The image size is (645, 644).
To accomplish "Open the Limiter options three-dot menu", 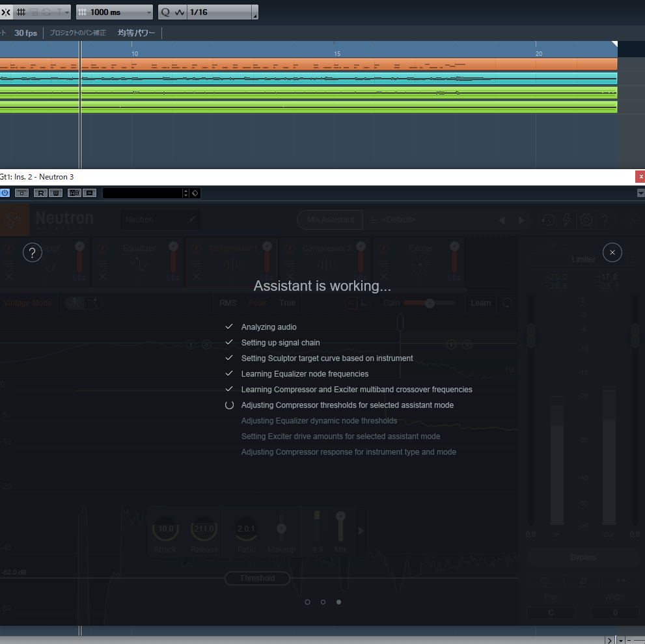I will pyautogui.click(x=633, y=260).
